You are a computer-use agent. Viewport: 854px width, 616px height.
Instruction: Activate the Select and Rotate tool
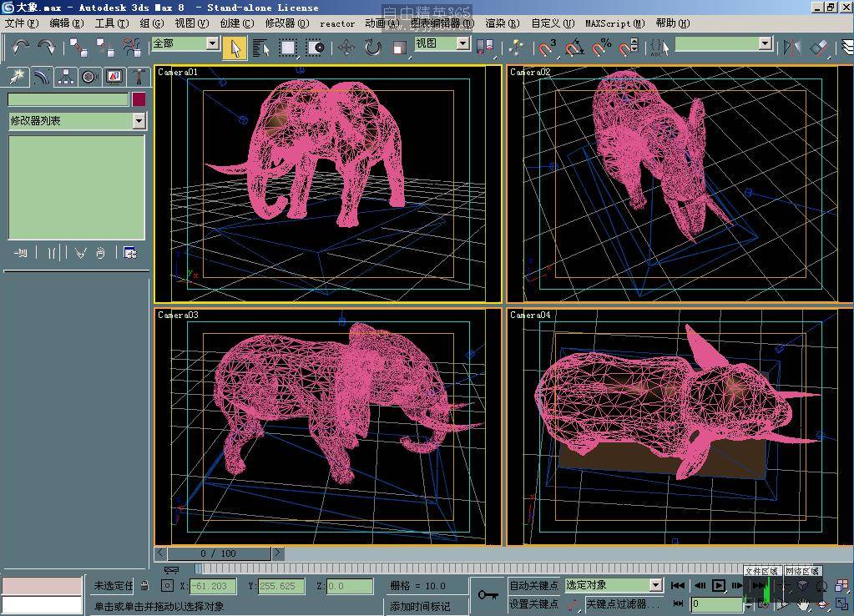point(372,48)
